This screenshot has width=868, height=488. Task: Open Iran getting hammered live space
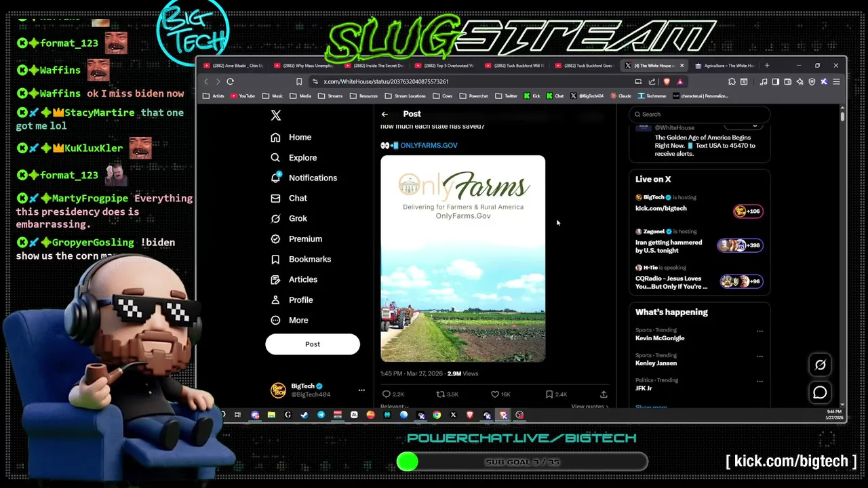point(699,243)
